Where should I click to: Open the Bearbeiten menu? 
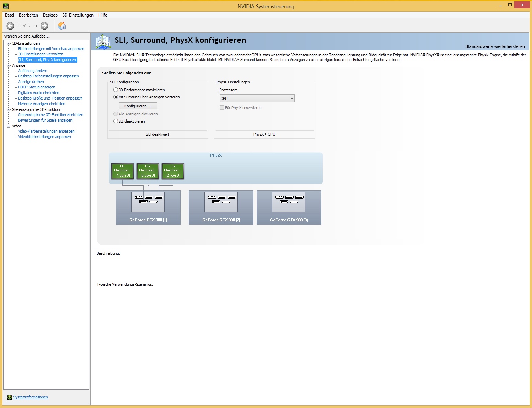pyautogui.click(x=29, y=15)
